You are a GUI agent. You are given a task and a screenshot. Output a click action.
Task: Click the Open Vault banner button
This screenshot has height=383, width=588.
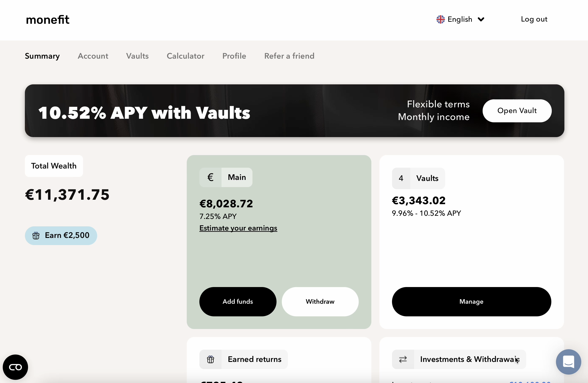(x=517, y=111)
